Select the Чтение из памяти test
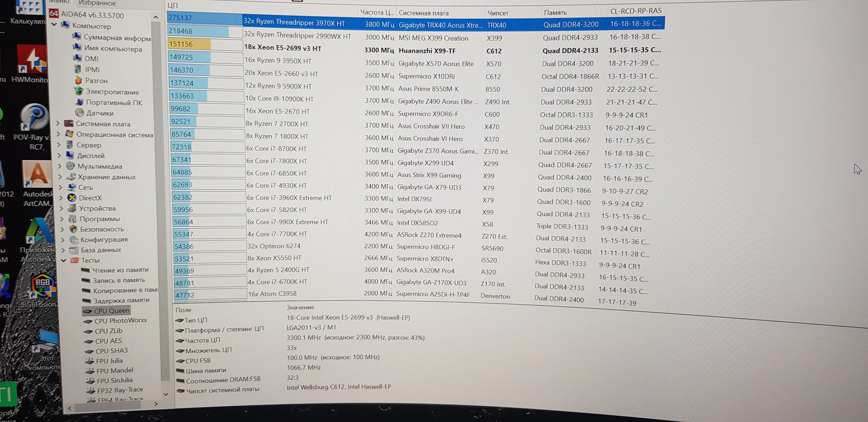This screenshot has height=422, width=868. pyautogui.click(x=120, y=270)
